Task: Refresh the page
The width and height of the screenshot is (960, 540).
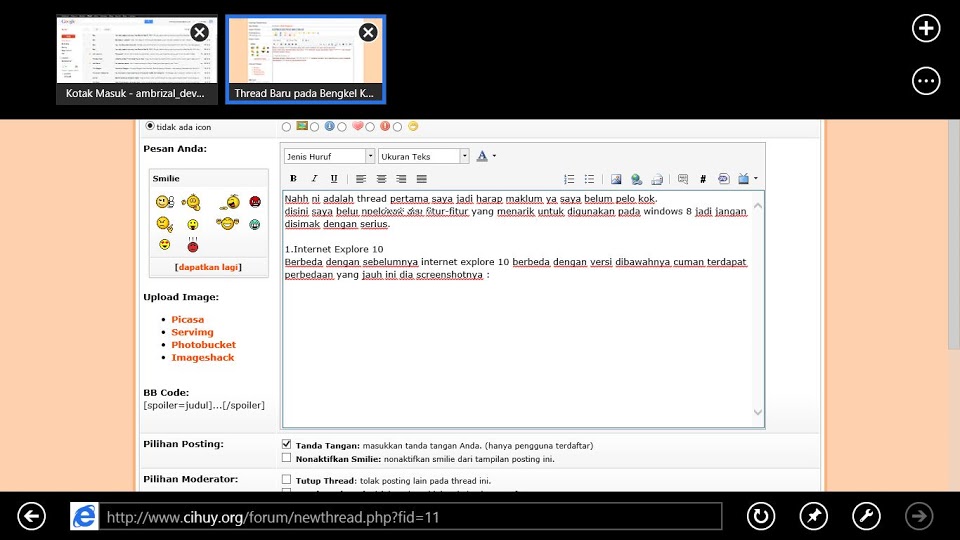Action: (761, 516)
